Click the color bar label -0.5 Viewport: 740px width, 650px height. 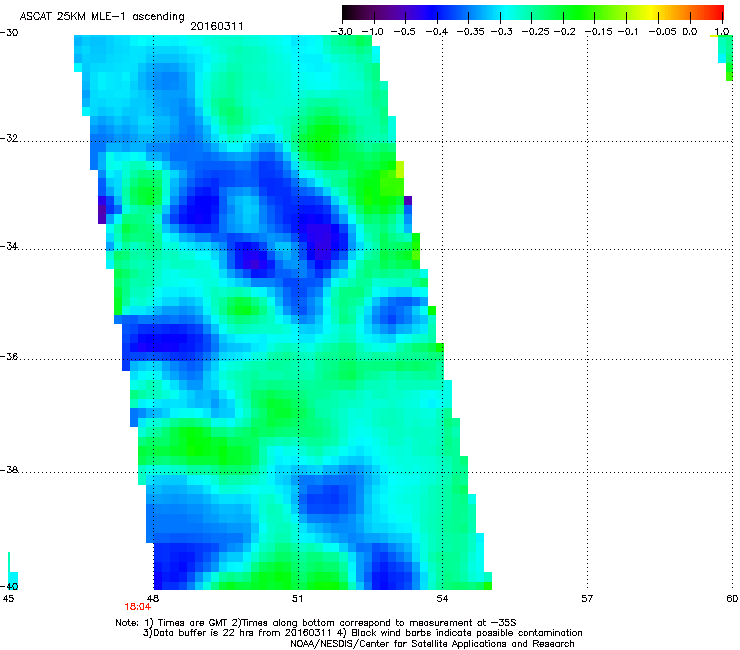click(404, 32)
